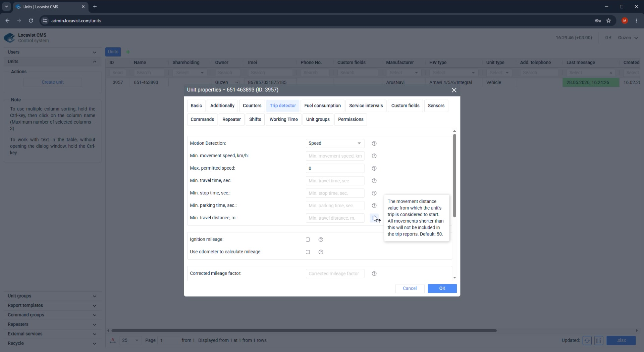The width and height of the screenshot is (644, 352).
Task: Enable the Ignition mileage checkbox
Action: (308, 239)
